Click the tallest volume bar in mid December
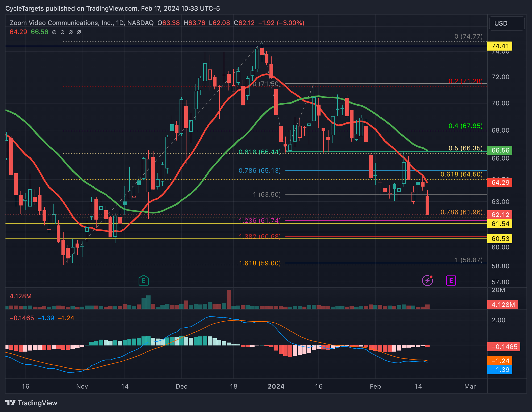 pyautogui.click(x=228, y=299)
